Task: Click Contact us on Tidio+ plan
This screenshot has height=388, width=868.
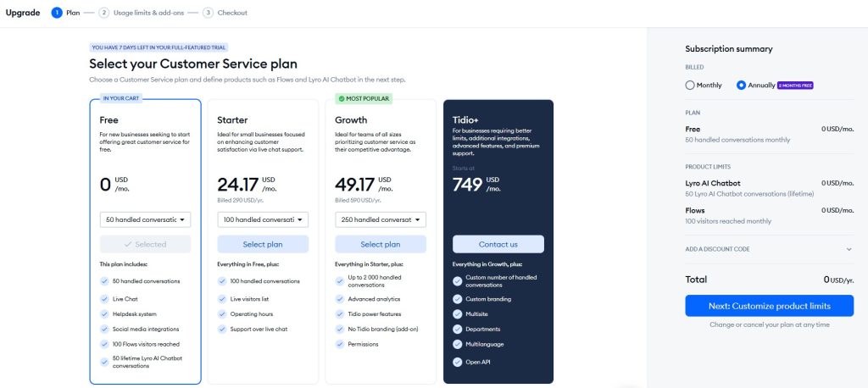Action: [498, 244]
